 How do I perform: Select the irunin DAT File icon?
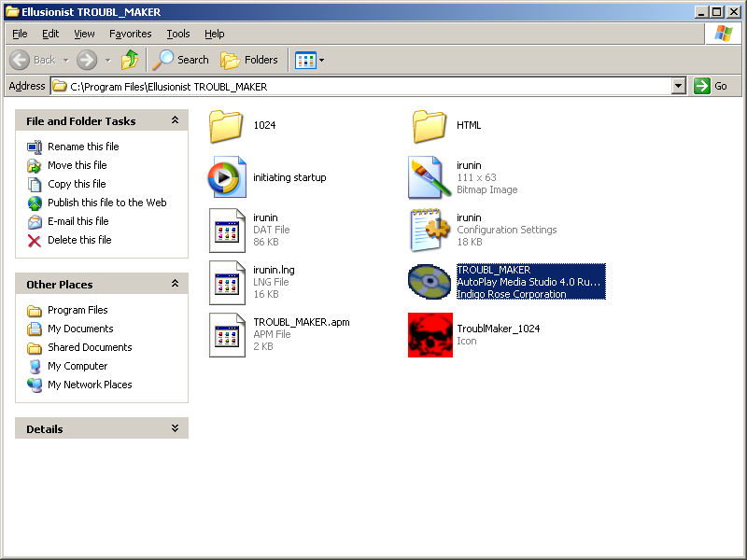tap(227, 230)
